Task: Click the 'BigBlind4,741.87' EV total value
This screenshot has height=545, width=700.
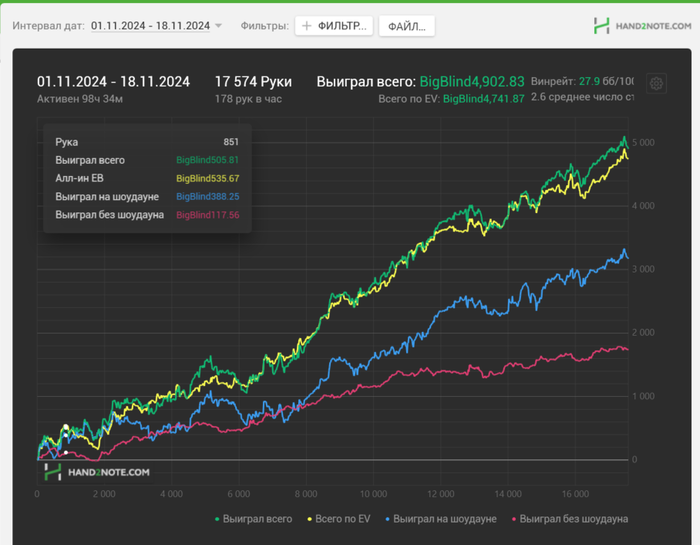Action: click(x=483, y=99)
